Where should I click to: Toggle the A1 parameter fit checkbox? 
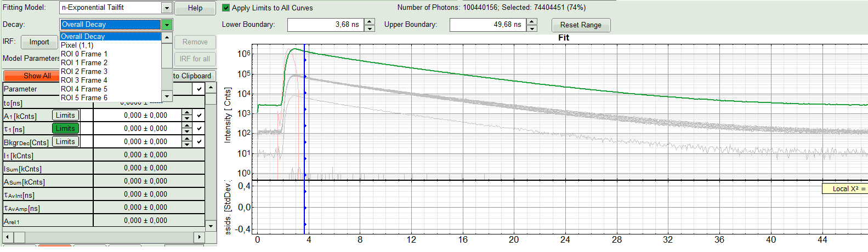[199, 116]
